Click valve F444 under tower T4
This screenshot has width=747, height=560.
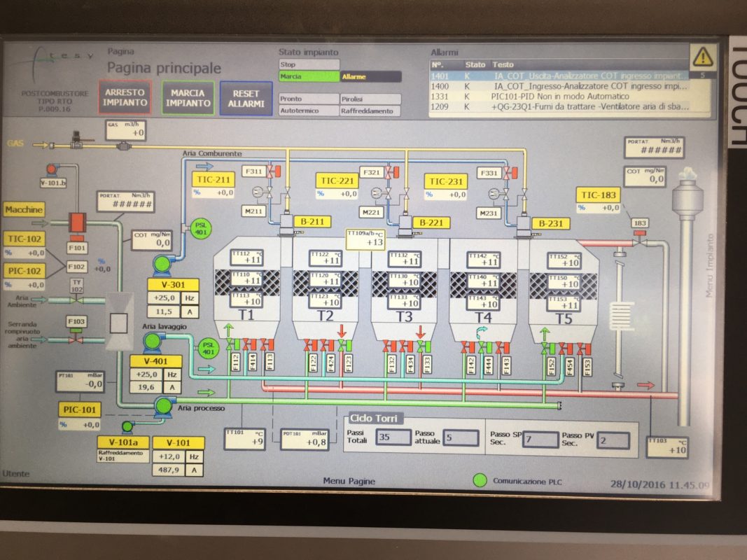(x=485, y=348)
